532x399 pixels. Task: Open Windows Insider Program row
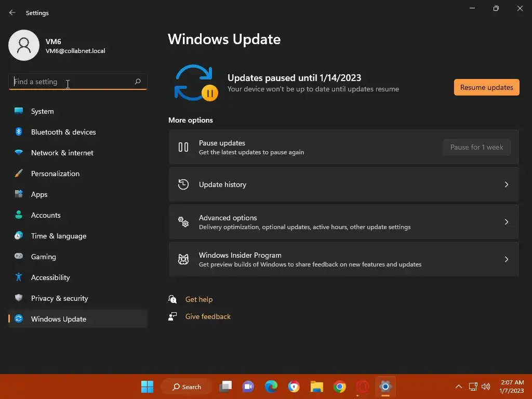point(344,259)
